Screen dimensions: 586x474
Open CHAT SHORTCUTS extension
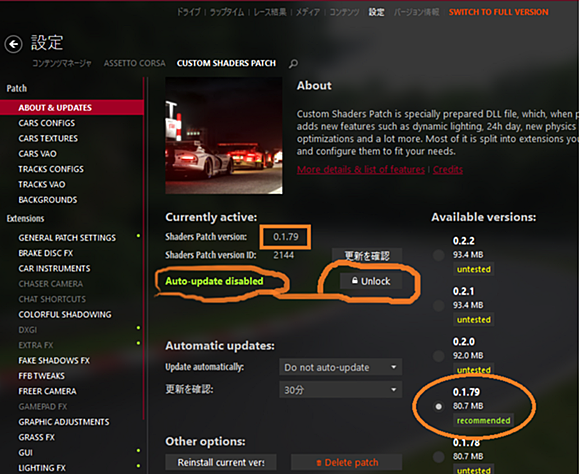coord(52,299)
